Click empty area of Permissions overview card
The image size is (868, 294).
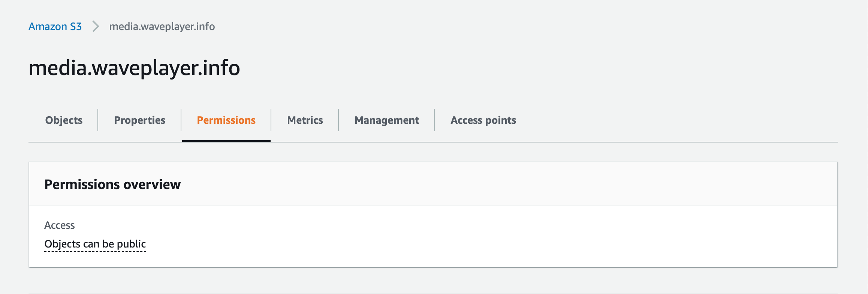coord(487,236)
